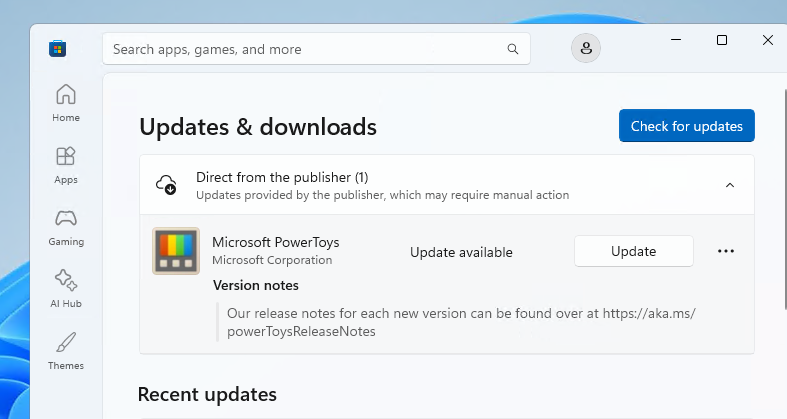Click the Direct from the publisher (1) title
The image size is (787, 419).
click(282, 177)
